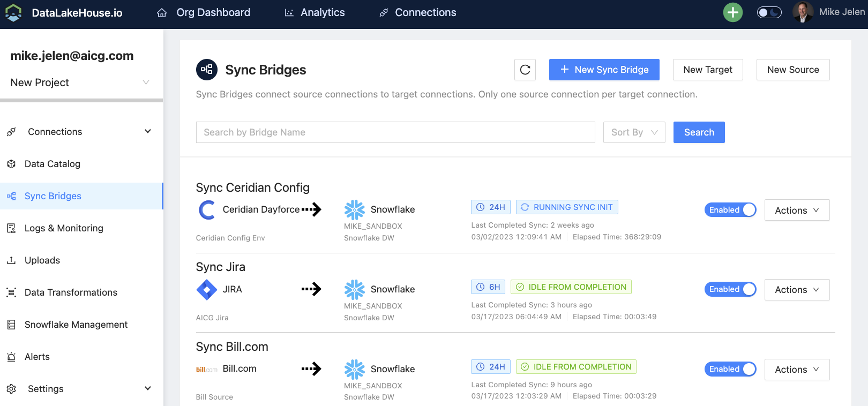Click the Sync Bridges header icon
Screen dimensions: 868x406
click(x=207, y=70)
